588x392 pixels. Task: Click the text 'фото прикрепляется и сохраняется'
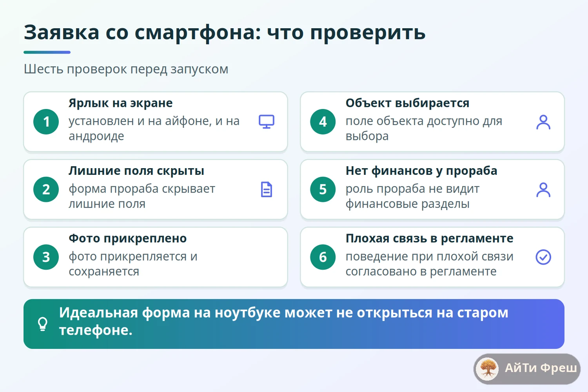click(133, 264)
